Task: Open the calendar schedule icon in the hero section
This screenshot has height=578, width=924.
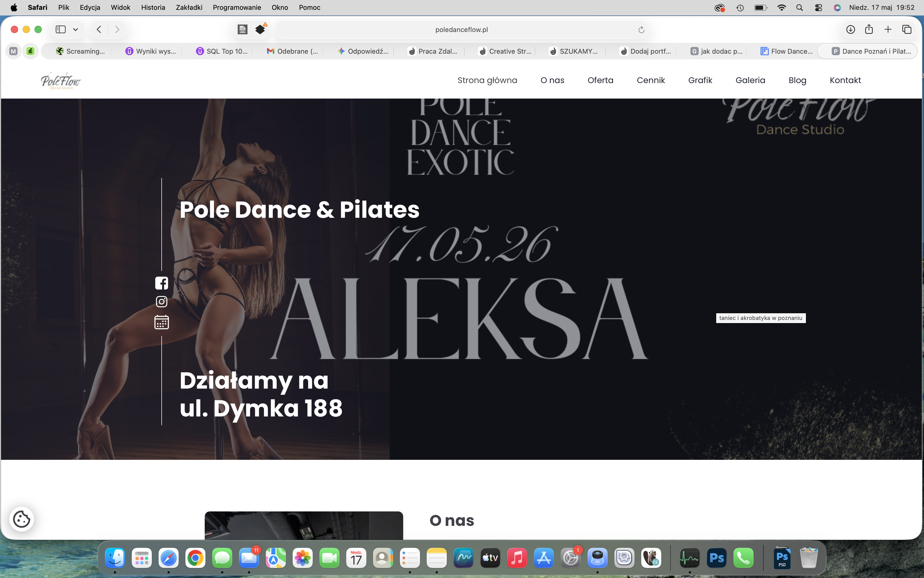Action: 161,322
